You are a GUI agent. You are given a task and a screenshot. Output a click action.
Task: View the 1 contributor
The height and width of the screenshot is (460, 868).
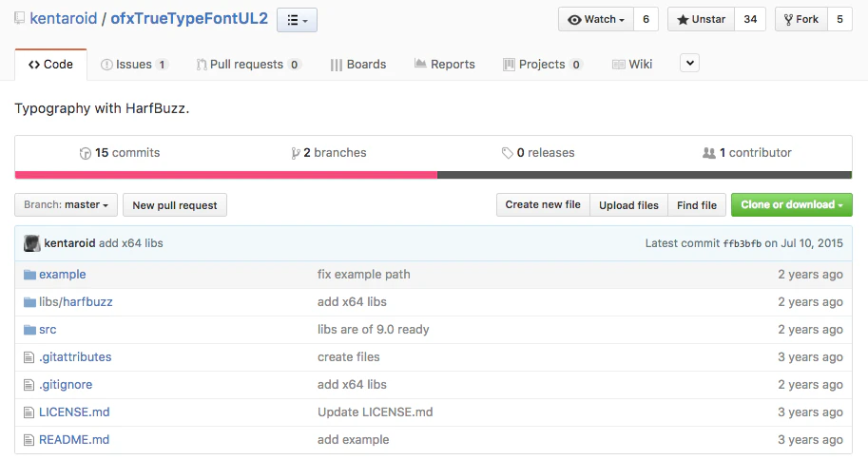(x=746, y=153)
